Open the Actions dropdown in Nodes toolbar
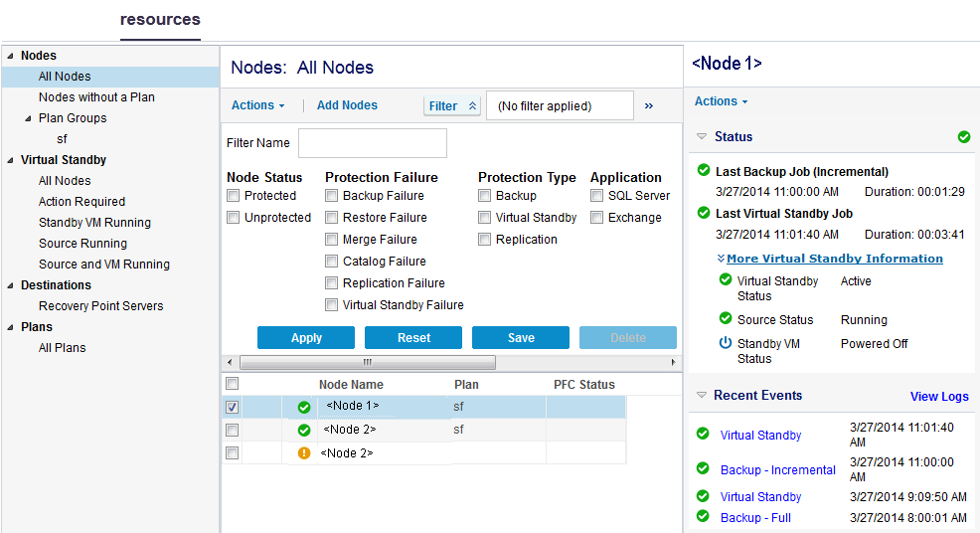This screenshot has height=533, width=980. [x=257, y=105]
